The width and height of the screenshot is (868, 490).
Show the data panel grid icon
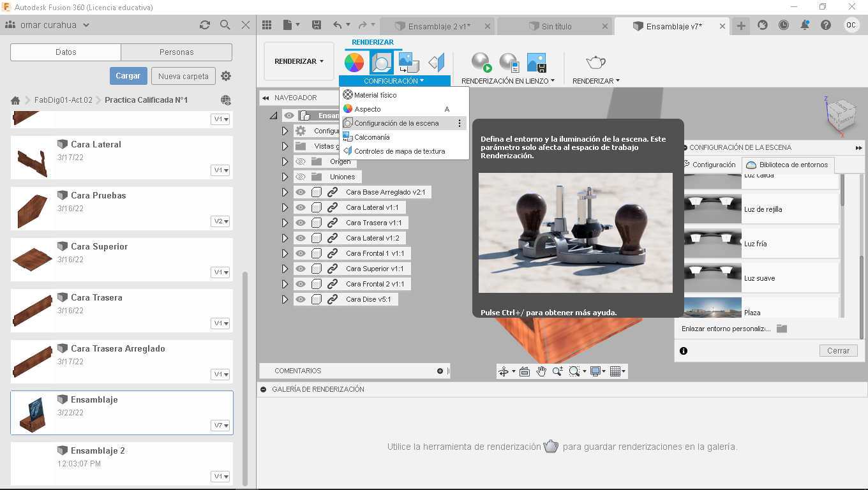pyautogui.click(x=267, y=26)
